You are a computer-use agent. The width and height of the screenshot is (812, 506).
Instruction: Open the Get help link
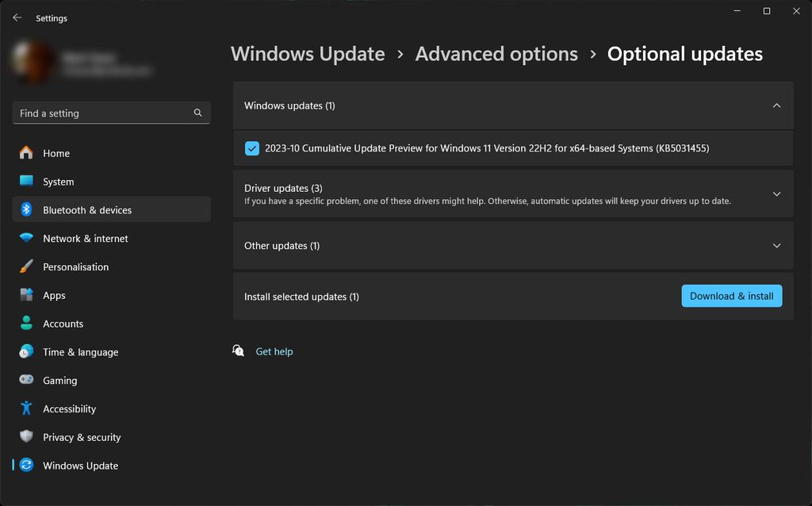(274, 351)
